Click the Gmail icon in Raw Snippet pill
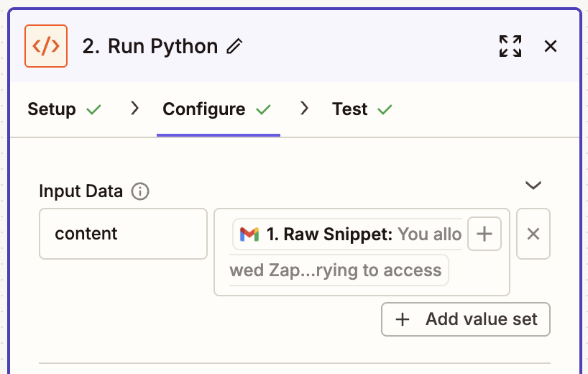Viewport: 588px width, 374px height. (249, 234)
